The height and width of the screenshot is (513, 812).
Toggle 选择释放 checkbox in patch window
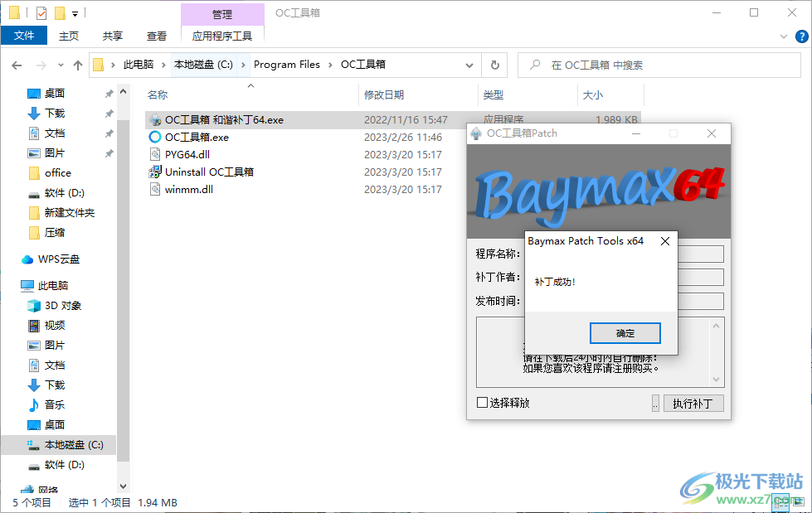pyautogui.click(x=482, y=402)
